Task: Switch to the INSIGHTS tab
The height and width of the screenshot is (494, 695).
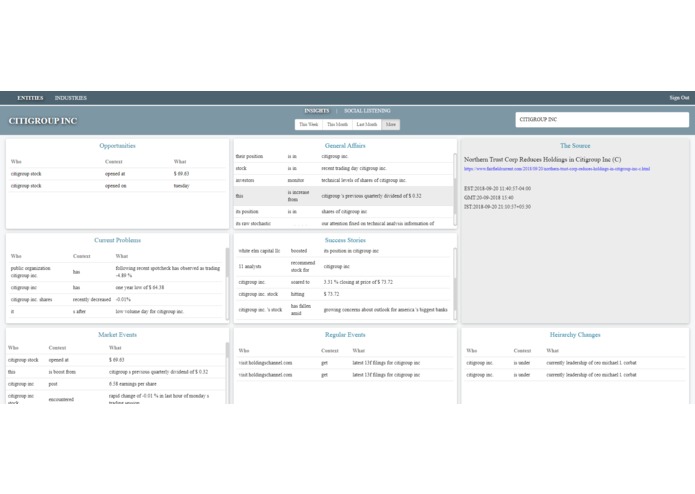Action: 316,111
